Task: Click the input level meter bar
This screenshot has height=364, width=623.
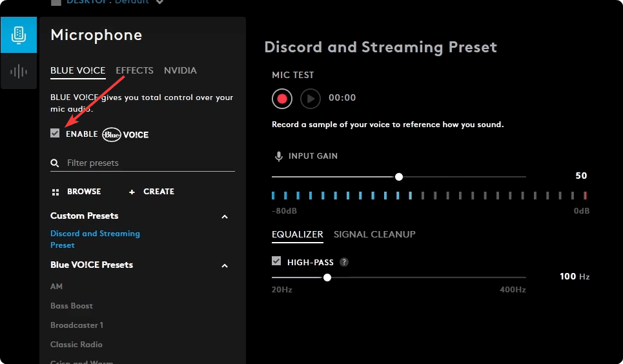Action: (x=429, y=196)
